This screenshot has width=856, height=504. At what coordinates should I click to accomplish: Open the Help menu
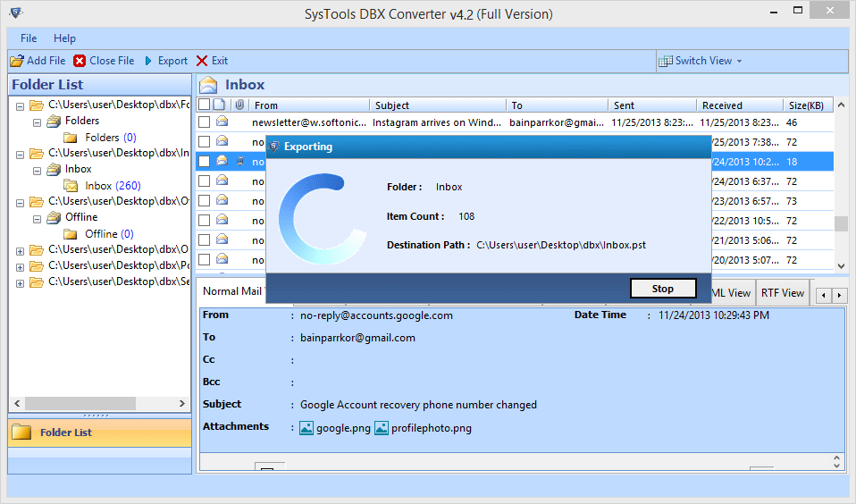point(64,38)
